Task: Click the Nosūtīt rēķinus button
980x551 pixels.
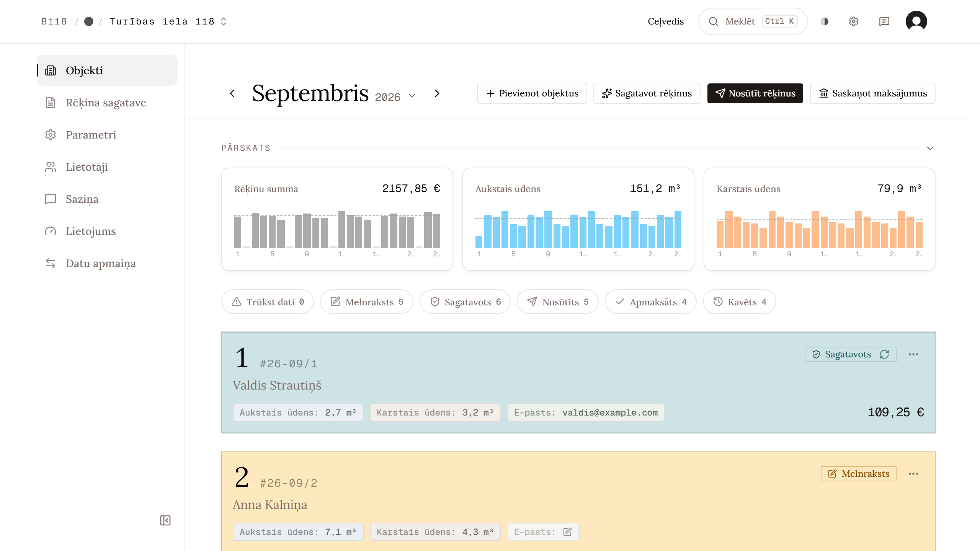Action: 755,93
